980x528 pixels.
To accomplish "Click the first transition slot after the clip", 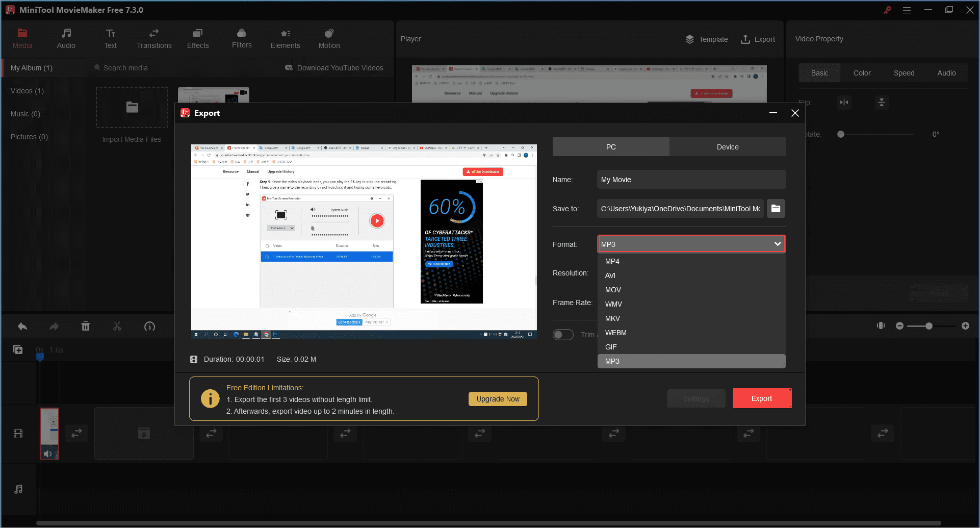I will (x=76, y=433).
